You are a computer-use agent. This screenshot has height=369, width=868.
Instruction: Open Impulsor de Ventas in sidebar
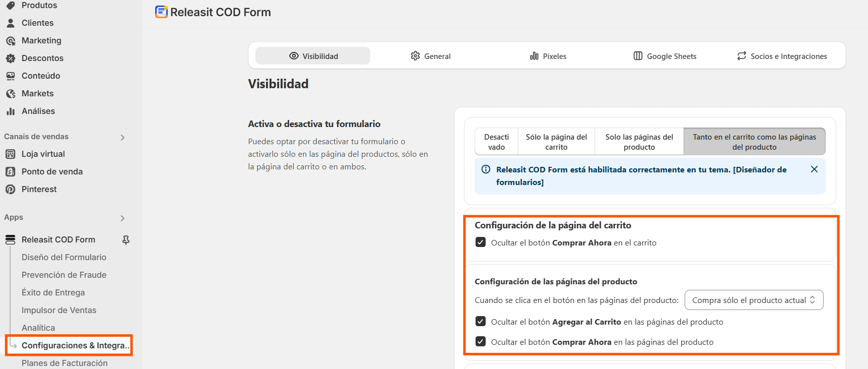click(x=59, y=310)
